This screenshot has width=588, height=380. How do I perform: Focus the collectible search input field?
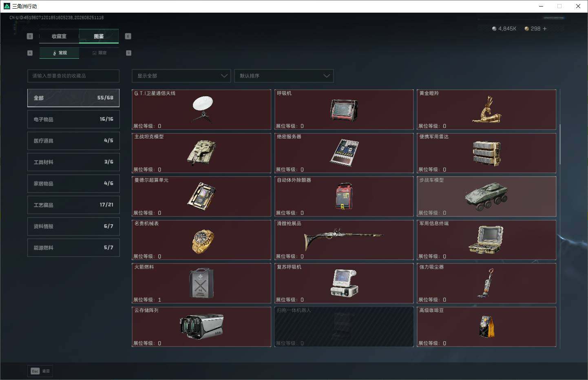tap(73, 76)
